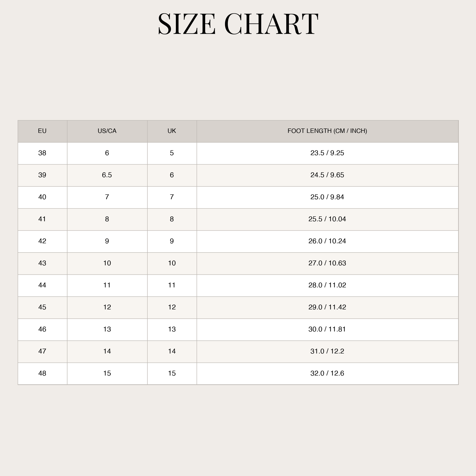
Task: Click foot length 27.0 / 10.63
Action: 327,263
